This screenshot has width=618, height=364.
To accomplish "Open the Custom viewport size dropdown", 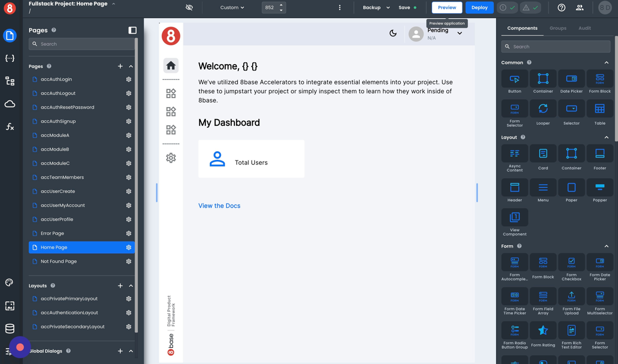I will [x=232, y=8].
